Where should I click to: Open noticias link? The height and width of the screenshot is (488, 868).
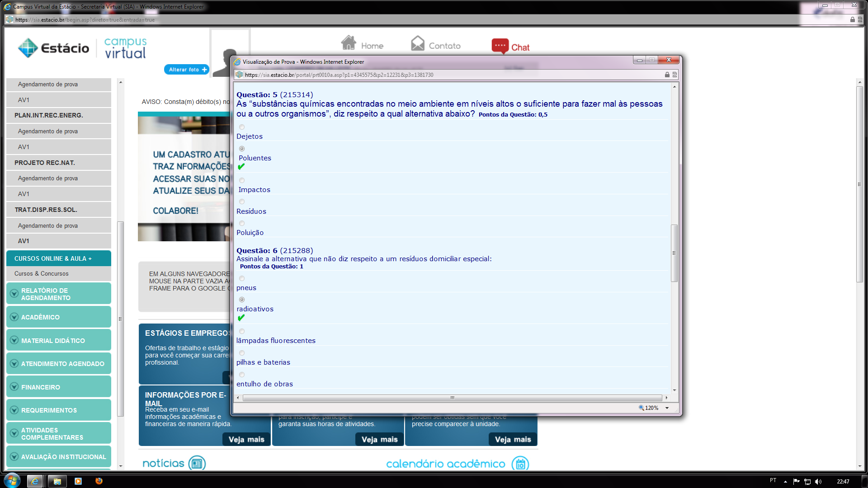tap(164, 464)
